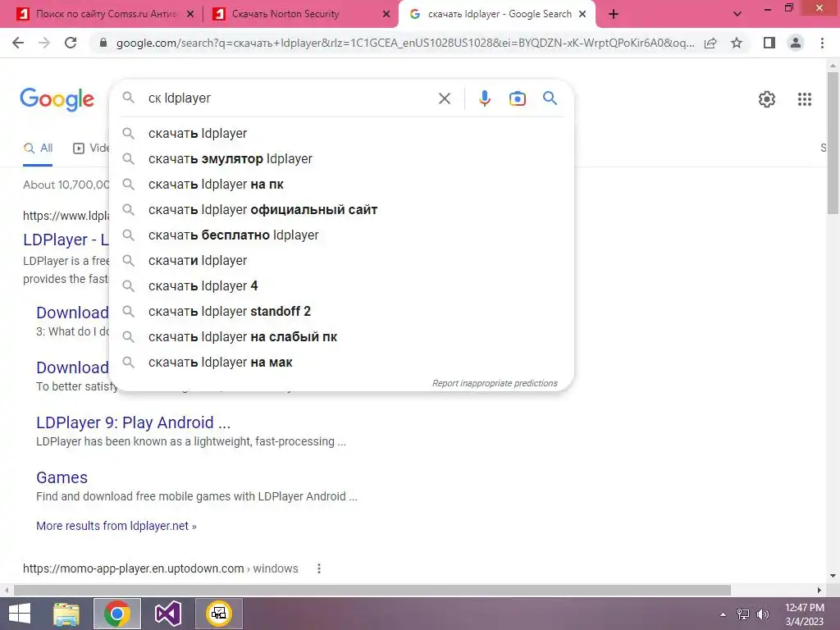This screenshot has width=840, height=630.
Task: Close the Norton Security tab
Action: [386, 15]
